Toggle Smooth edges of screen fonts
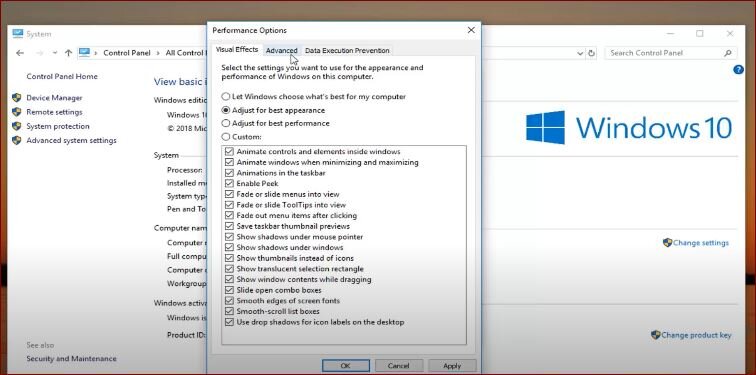Screen dimensions: 756x375 click(x=229, y=301)
